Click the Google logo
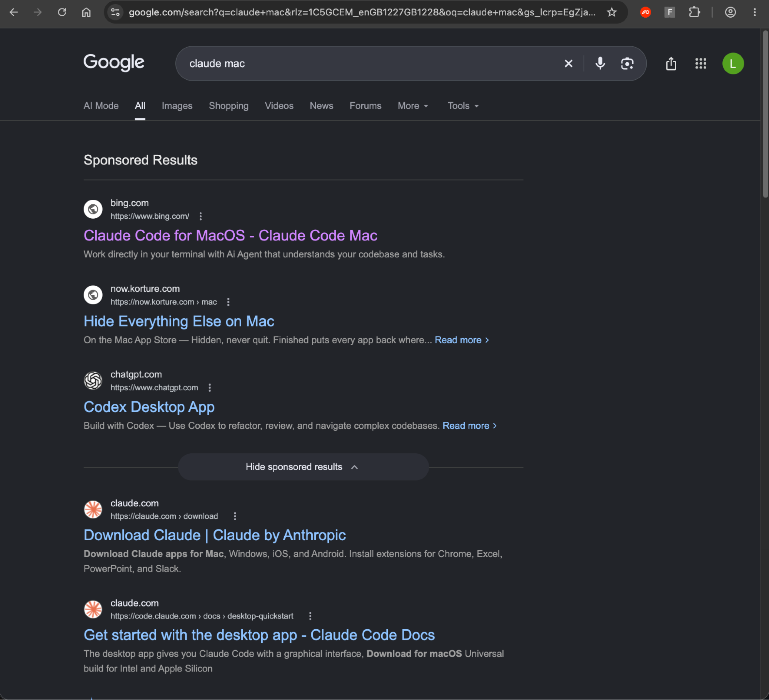 point(114,62)
